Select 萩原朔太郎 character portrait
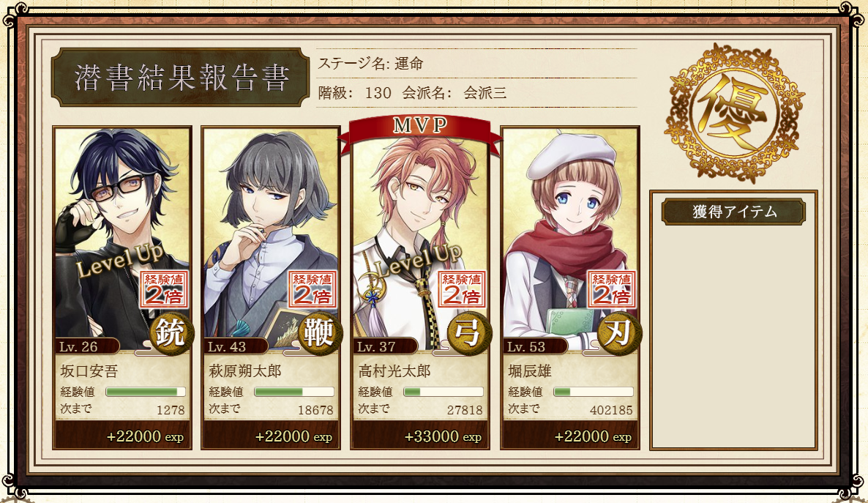This screenshot has height=503, width=868. click(x=271, y=238)
